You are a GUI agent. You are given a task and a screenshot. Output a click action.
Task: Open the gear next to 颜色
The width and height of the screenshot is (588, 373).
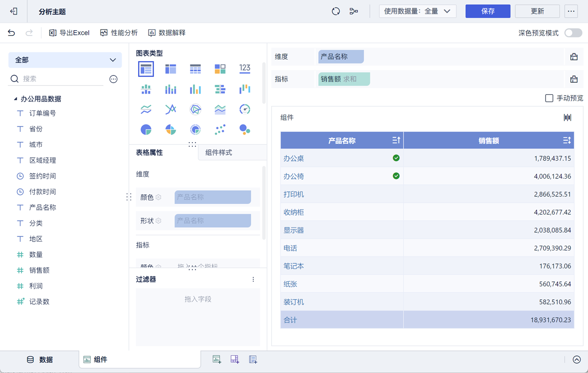click(x=158, y=197)
